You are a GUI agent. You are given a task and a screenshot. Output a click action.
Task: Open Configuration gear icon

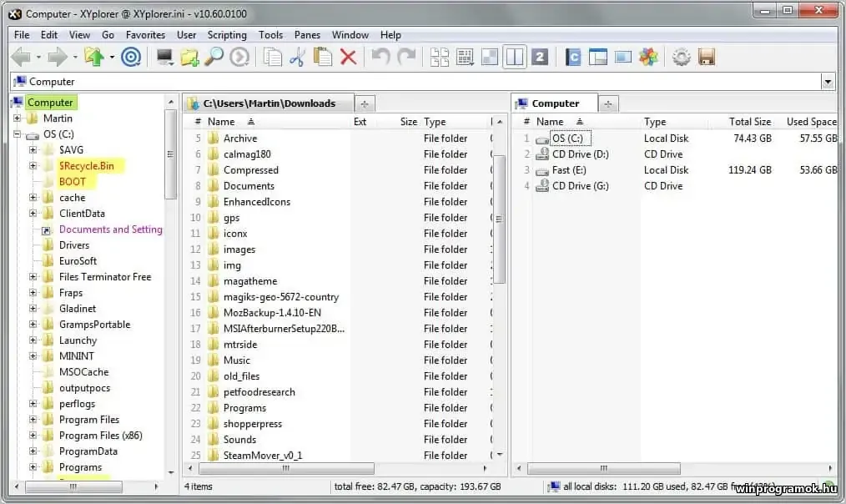click(681, 57)
